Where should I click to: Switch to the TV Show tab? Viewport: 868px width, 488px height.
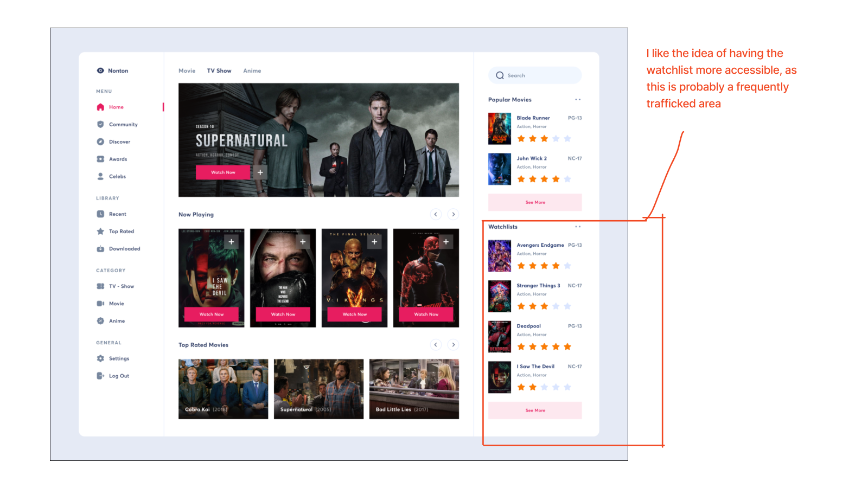[219, 70]
